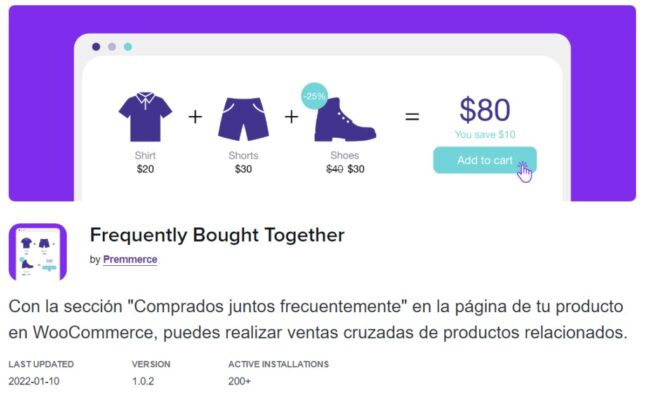Viewport: 650px width, 401px height.
Task: Click the Frequently Bought Together title
Action: [x=217, y=235]
